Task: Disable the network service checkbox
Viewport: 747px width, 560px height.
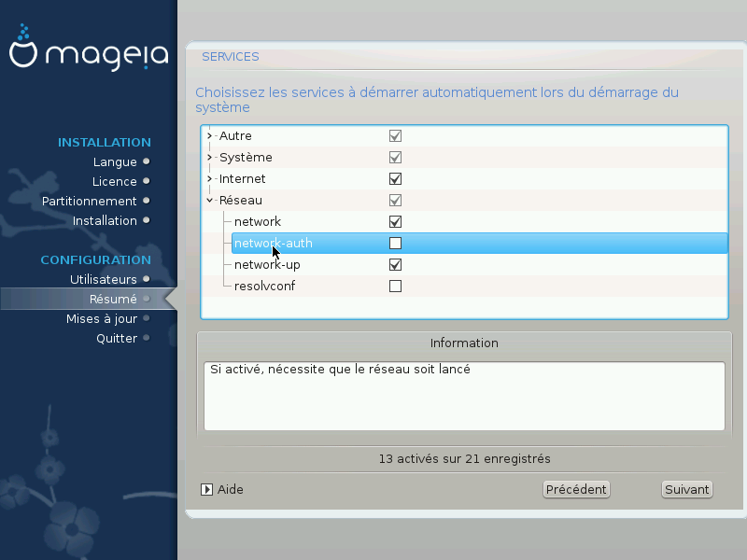Action: click(x=395, y=222)
